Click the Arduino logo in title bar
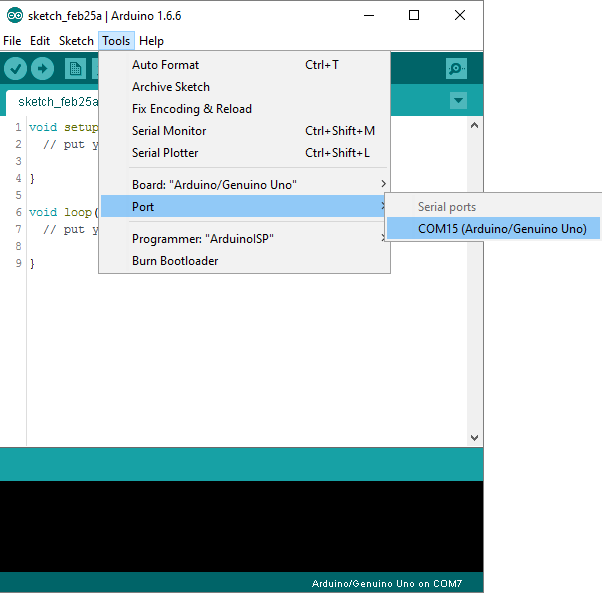Image resolution: width=604 pixels, height=594 pixels. [x=15, y=16]
